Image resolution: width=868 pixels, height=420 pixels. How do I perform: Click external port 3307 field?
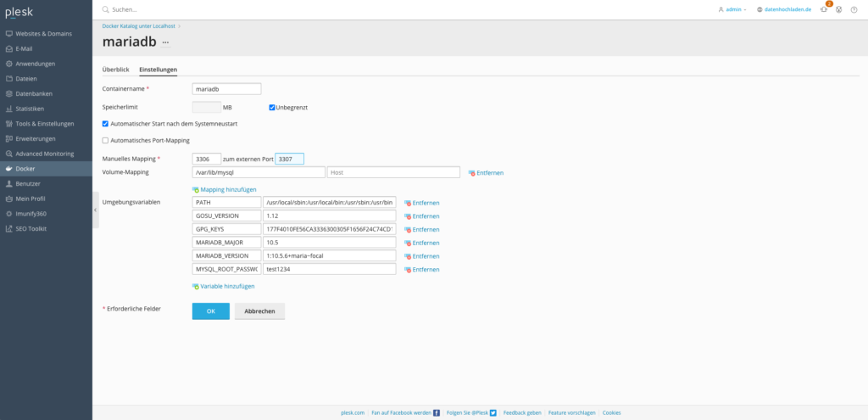tap(290, 159)
